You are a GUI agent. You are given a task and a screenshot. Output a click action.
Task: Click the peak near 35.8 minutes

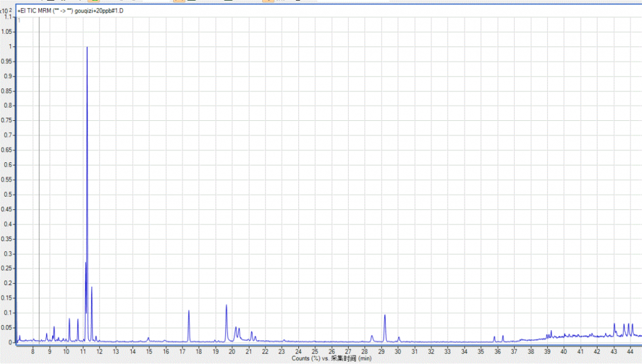494,337
